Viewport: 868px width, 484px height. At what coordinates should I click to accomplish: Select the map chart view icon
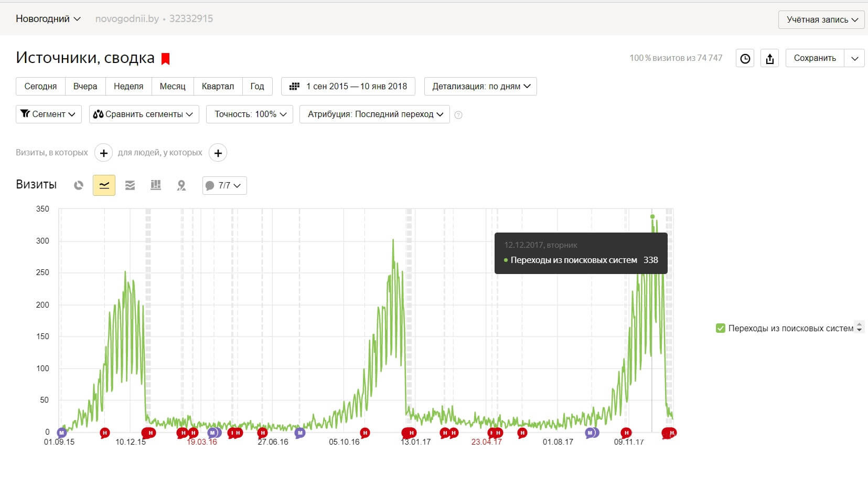(181, 185)
